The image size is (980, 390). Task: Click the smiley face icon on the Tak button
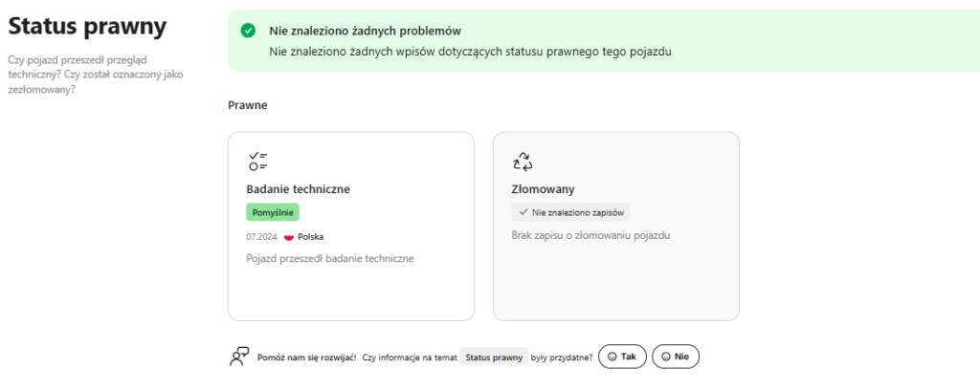[x=612, y=357]
